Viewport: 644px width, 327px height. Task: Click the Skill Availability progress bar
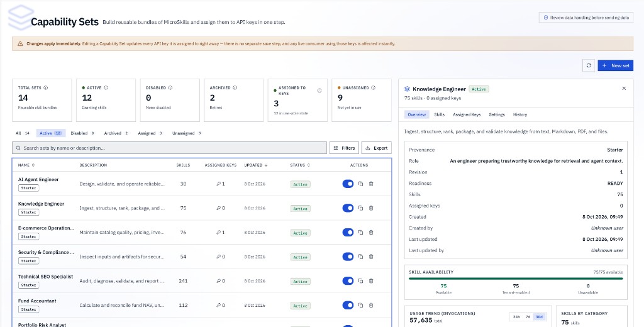pos(516,279)
